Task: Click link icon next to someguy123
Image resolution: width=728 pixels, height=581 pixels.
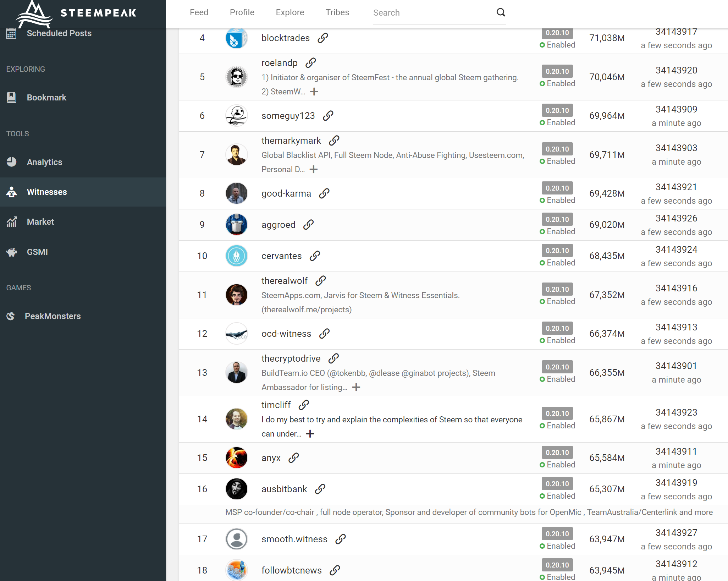Action: [x=328, y=116]
